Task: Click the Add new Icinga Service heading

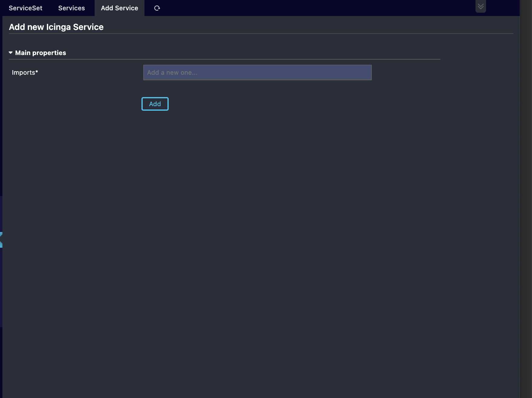Action: tap(56, 27)
